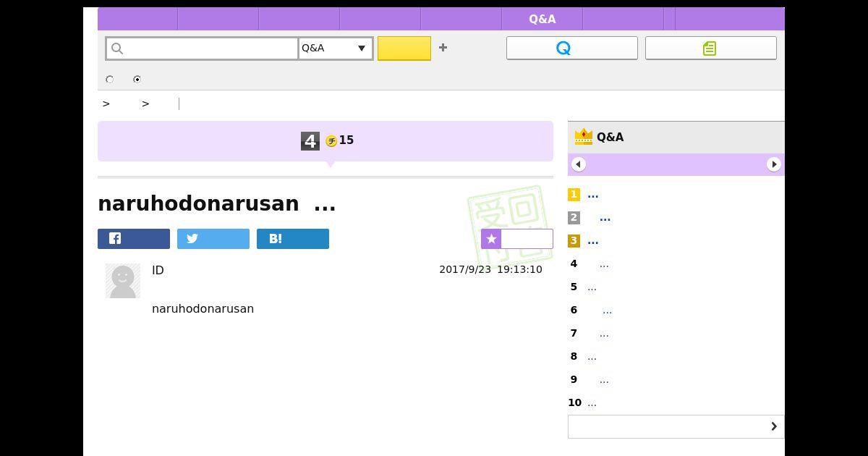868x456 pixels.
Task: Open rank 2 ranking link
Action: click(605, 218)
